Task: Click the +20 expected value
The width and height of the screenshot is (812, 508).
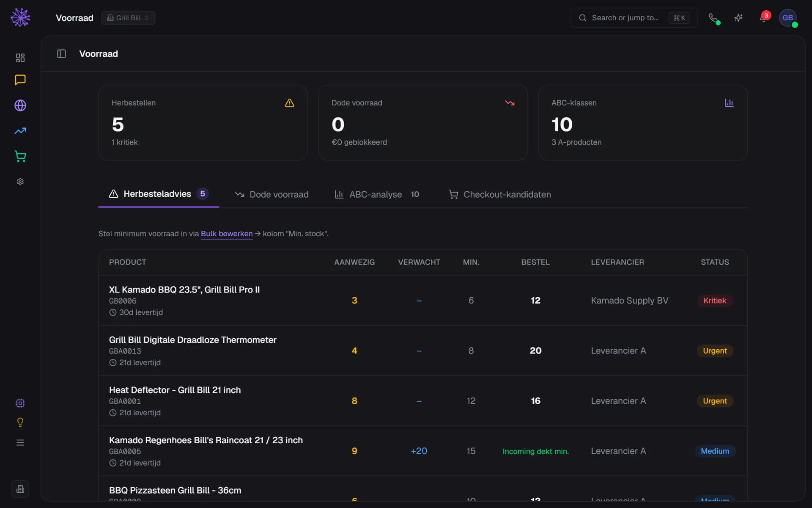Action: [419, 451]
